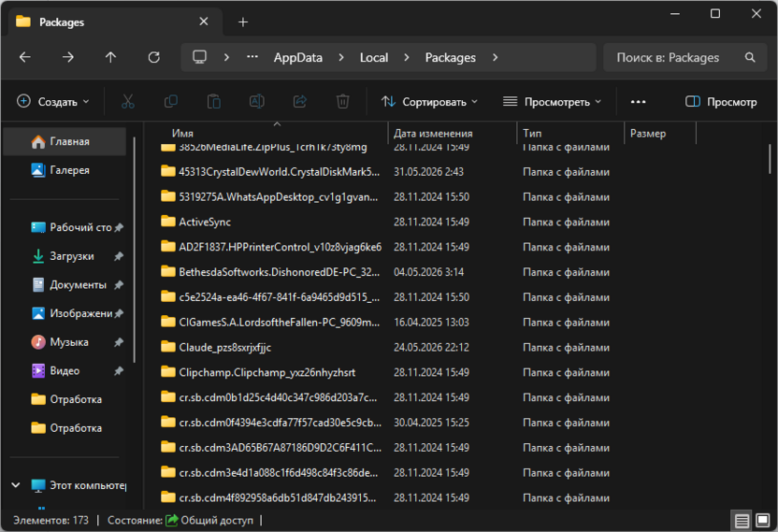Collapse the Этот компьютер tree node
The image size is (778, 532).
(x=16, y=485)
